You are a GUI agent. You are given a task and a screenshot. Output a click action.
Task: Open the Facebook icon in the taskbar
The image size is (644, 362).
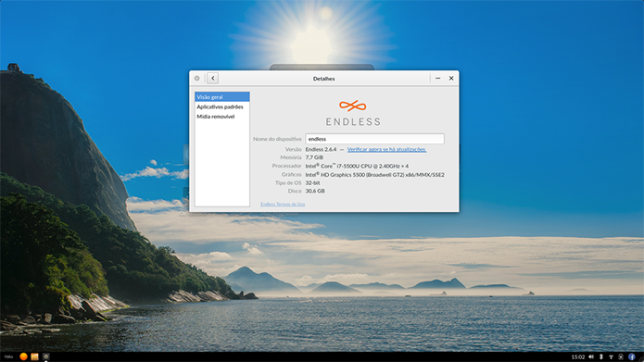point(632,357)
